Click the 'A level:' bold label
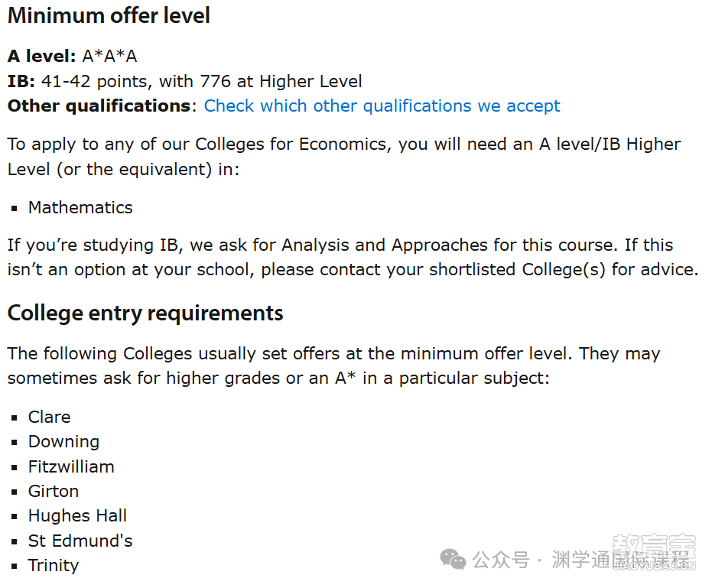712x588 pixels. 42,57
